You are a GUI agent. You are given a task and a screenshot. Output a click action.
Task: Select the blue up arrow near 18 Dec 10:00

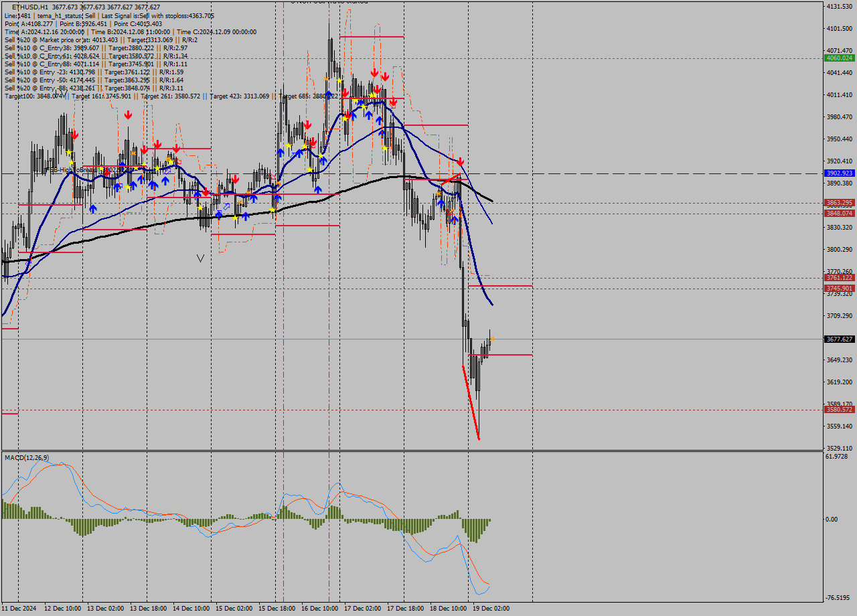441,202
